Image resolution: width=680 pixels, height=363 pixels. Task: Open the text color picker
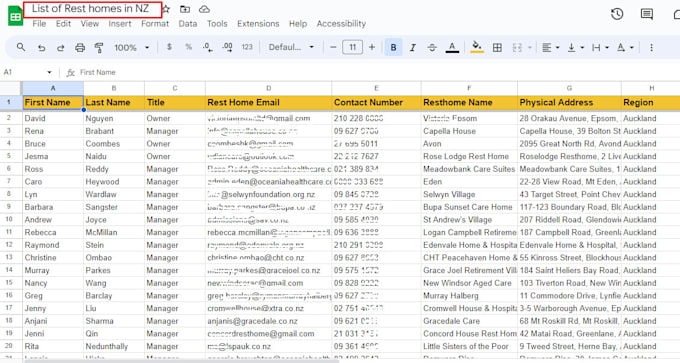(452, 47)
